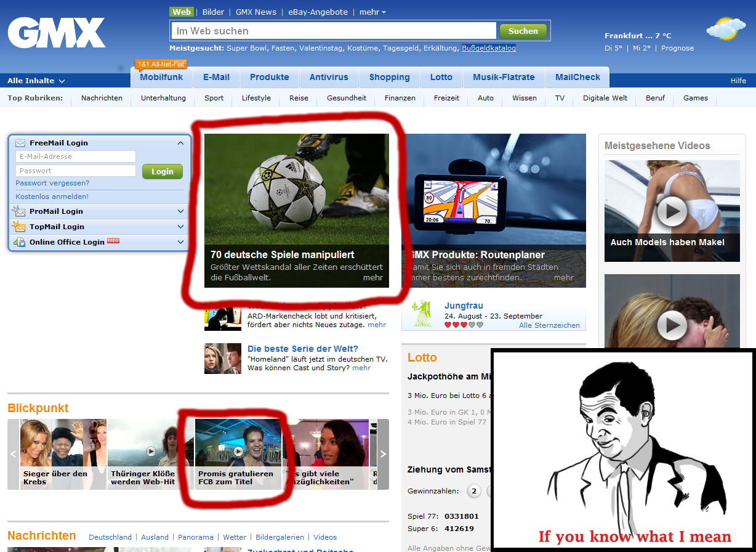
Task: Expand the TopMail Login panel
Action: (181, 227)
